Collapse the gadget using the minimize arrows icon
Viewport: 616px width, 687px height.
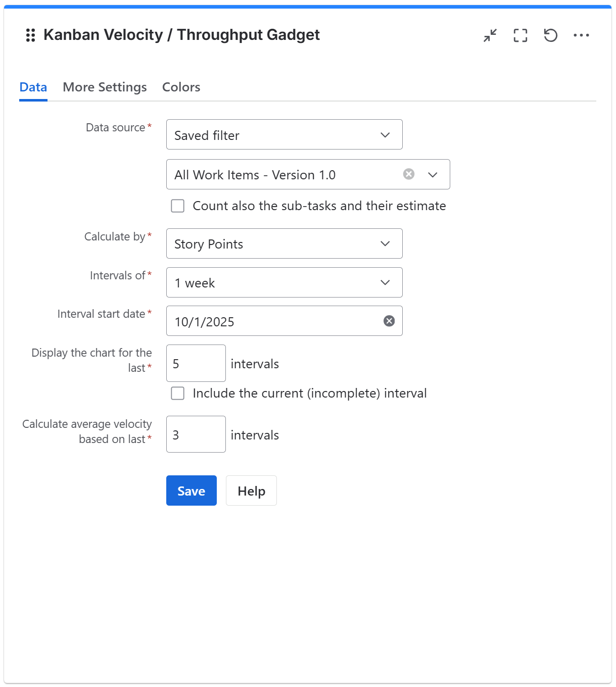(489, 35)
